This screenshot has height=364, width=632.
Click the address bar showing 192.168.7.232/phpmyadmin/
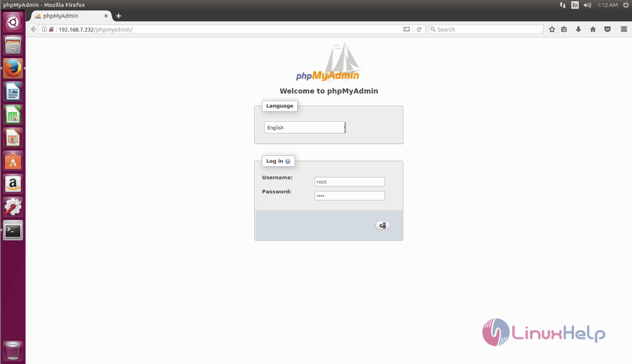pos(227,30)
